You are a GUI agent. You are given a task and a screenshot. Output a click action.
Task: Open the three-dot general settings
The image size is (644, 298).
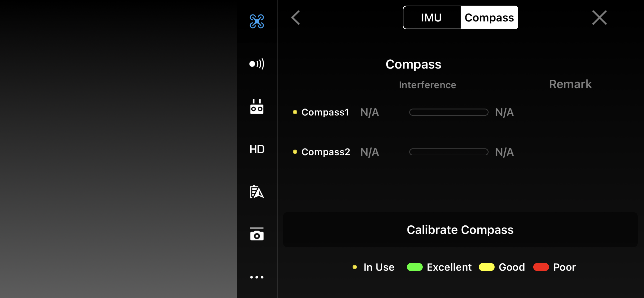tap(257, 277)
